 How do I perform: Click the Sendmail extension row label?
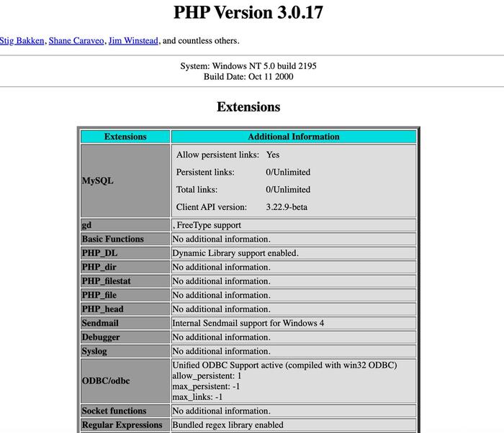click(x=99, y=323)
